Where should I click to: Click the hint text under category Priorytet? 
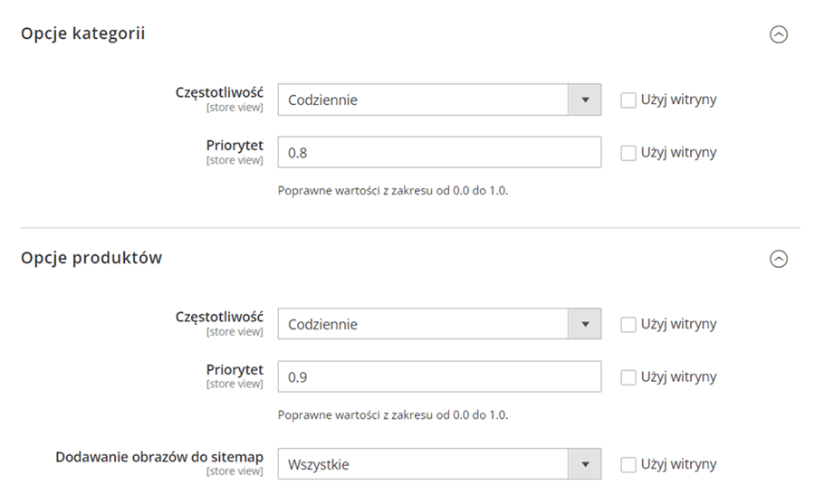pyautogui.click(x=393, y=191)
